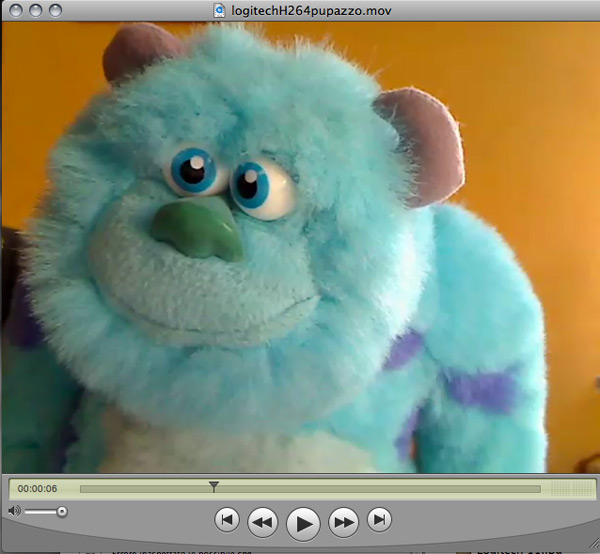
Task: Click the video frame of the blue plush
Action: [x=300, y=247]
